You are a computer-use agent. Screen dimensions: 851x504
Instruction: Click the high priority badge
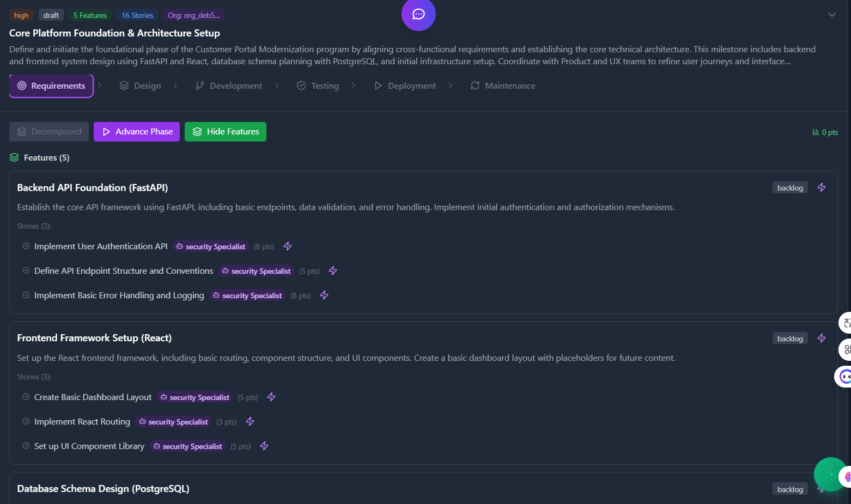(x=21, y=15)
